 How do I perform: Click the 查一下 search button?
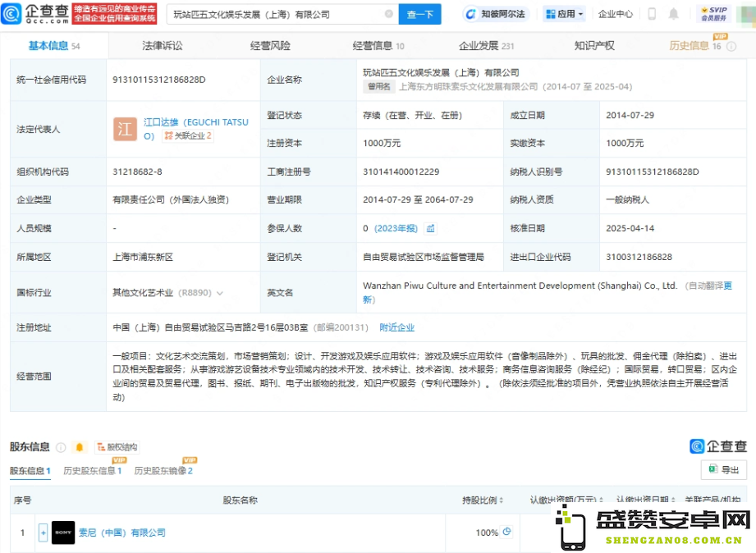tap(420, 15)
